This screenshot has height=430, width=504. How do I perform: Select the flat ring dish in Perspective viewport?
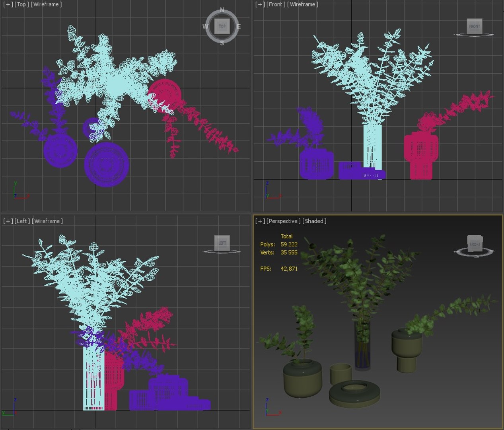click(x=354, y=394)
